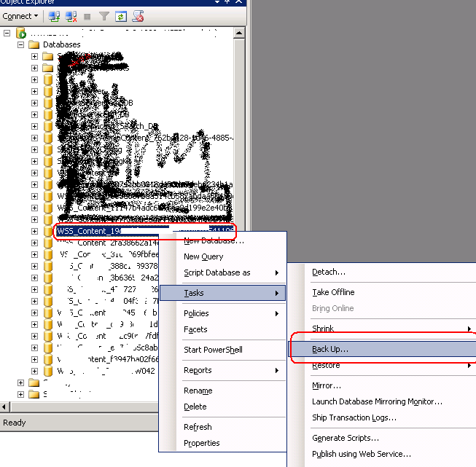Image resolution: width=476 pixels, height=467 pixels.
Task: Open the Tasks submenu
Action: [x=223, y=293]
